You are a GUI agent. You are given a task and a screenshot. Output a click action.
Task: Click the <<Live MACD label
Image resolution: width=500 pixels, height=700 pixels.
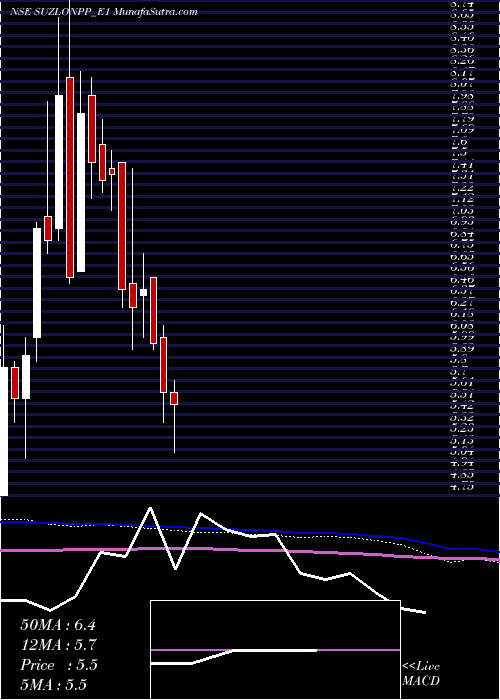[x=421, y=674]
